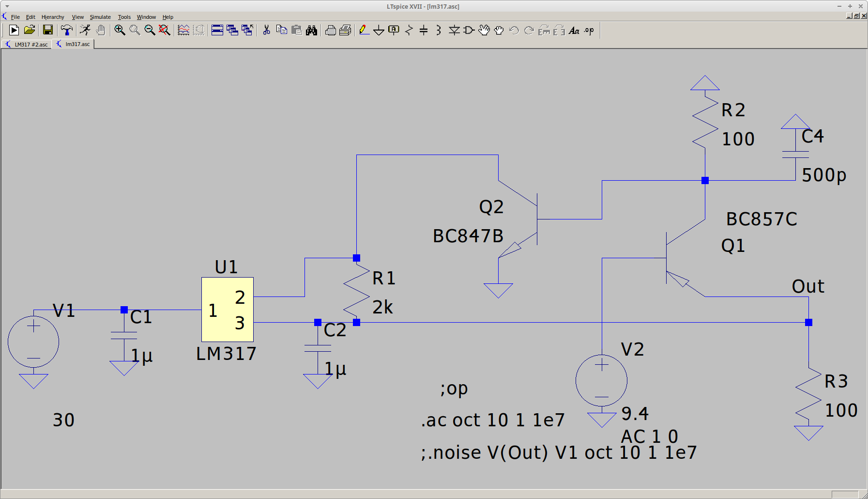Screen dimensions: 868x499
Task: Open the Hierarchy menu
Action: point(53,17)
